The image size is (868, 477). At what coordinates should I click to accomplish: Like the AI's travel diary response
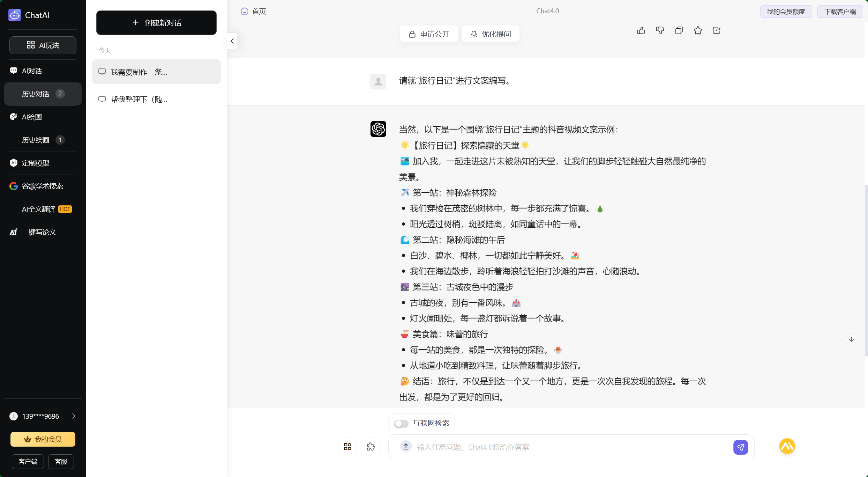641,31
